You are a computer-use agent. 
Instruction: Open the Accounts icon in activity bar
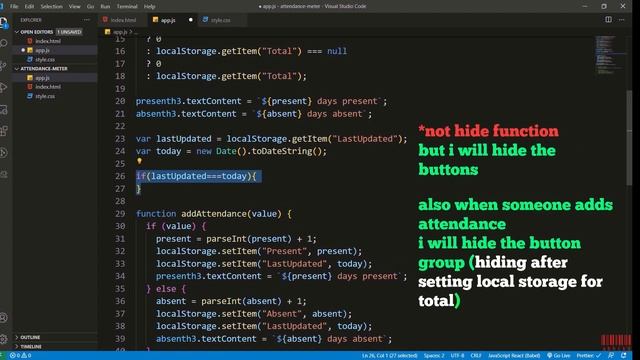[4, 318]
